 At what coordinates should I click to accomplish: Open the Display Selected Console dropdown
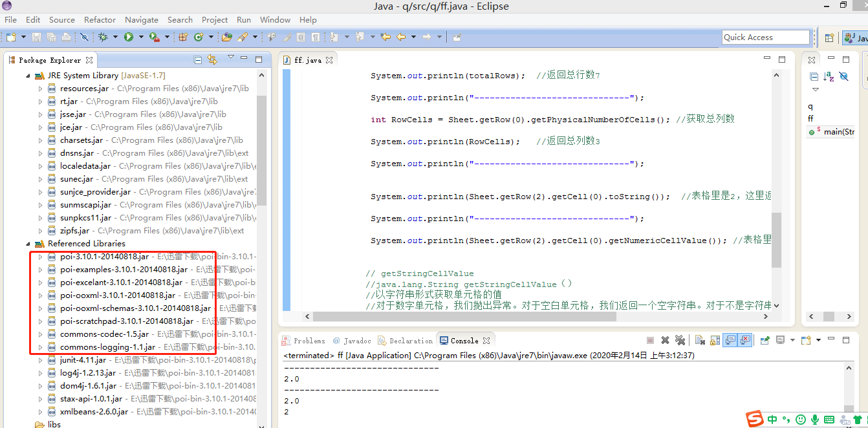point(792,340)
